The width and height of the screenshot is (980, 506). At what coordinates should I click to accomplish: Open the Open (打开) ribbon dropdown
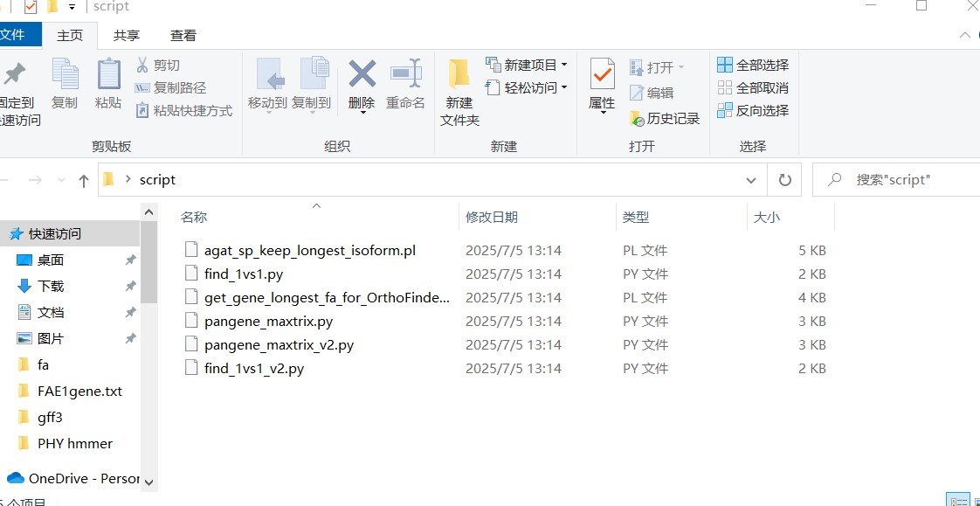point(657,67)
